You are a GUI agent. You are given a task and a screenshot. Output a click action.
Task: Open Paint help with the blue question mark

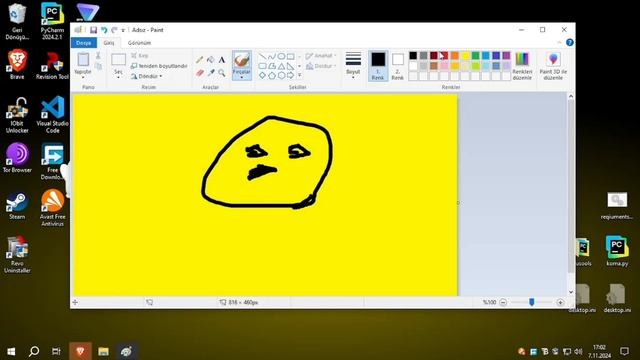pyautogui.click(x=569, y=42)
